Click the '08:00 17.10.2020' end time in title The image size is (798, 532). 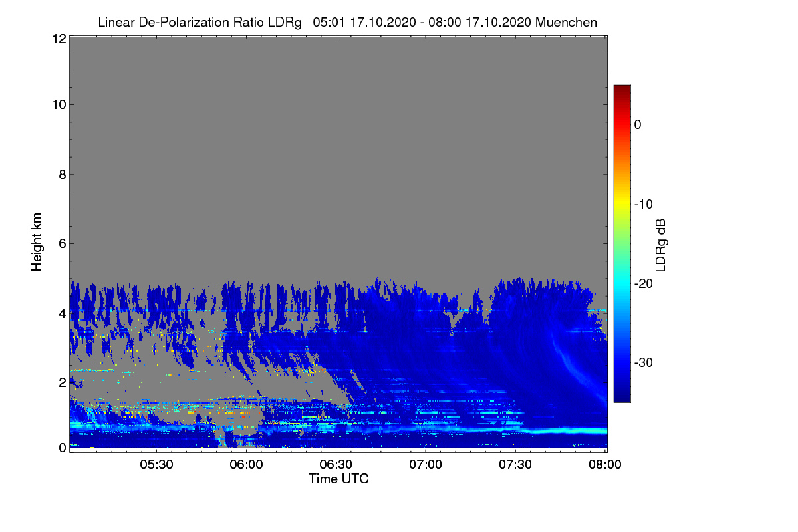(481, 22)
